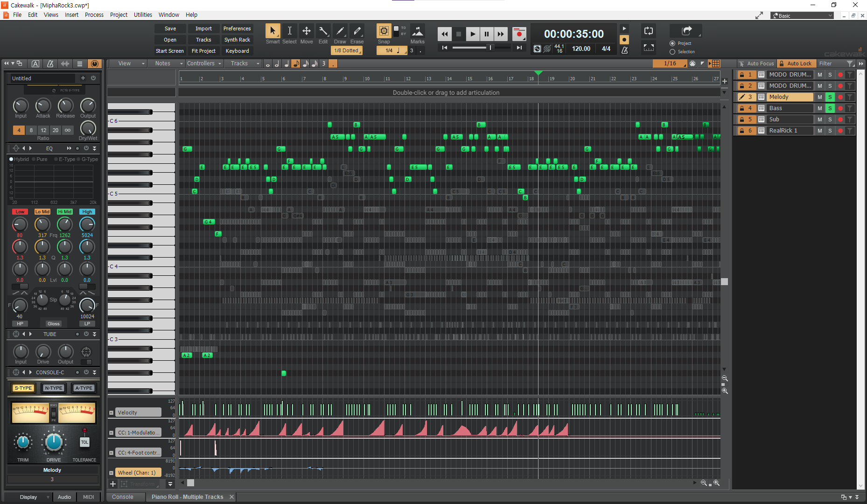This screenshot has height=504, width=867.
Task: Solo the Melody track
Action: click(830, 97)
